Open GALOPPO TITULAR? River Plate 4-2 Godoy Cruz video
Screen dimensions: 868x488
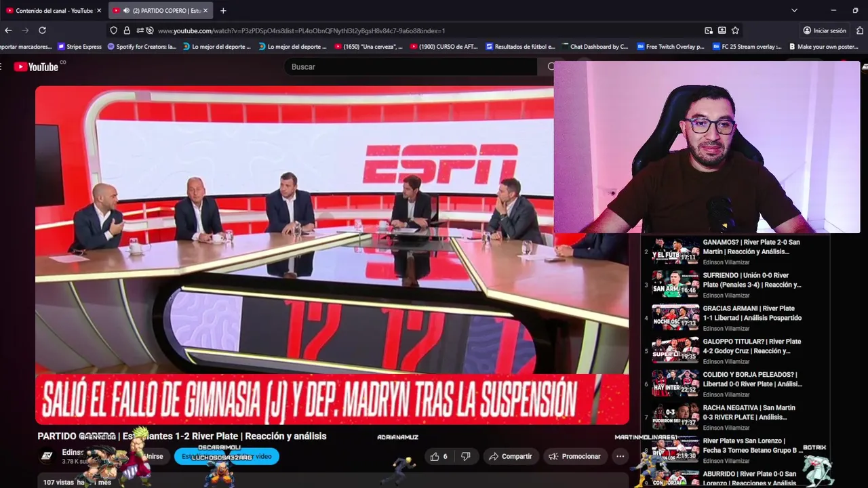pos(752,346)
